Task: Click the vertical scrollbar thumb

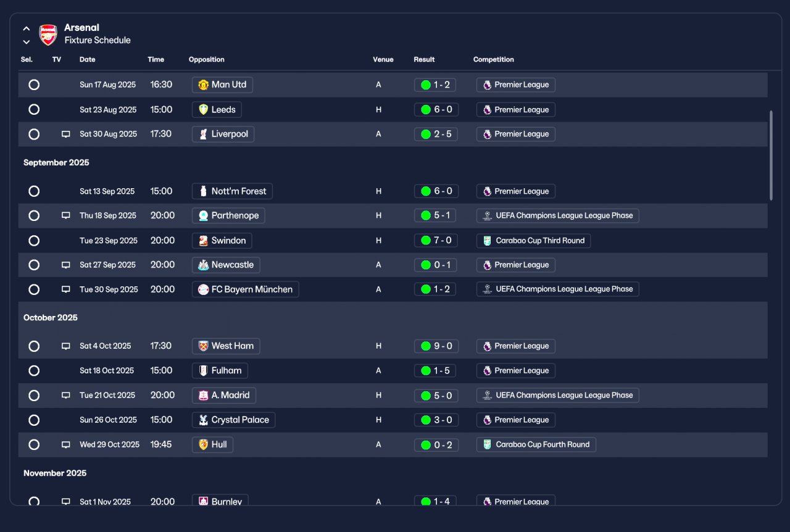Action: click(771, 156)
